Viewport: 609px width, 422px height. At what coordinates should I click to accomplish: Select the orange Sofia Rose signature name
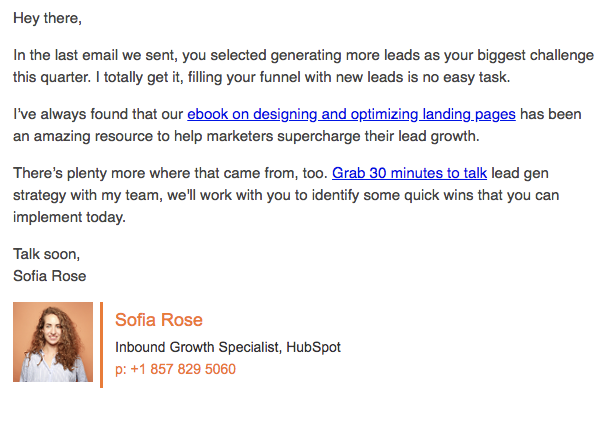159,320
